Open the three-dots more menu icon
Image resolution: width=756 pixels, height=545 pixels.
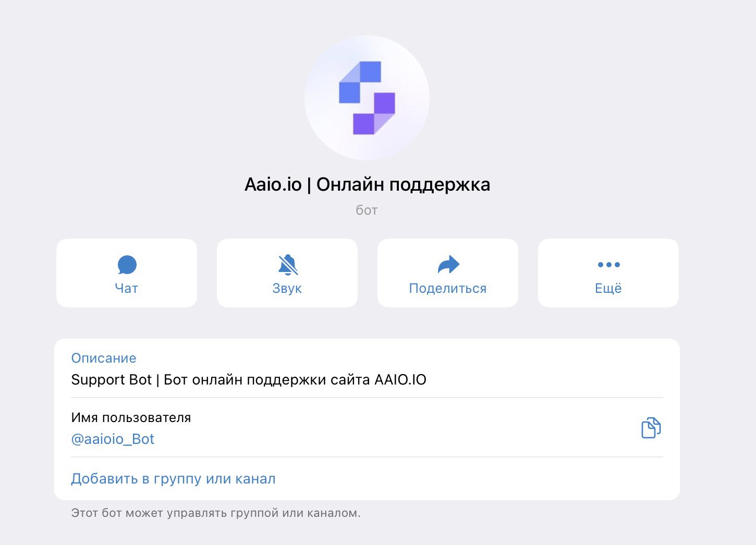pos(608,265)
